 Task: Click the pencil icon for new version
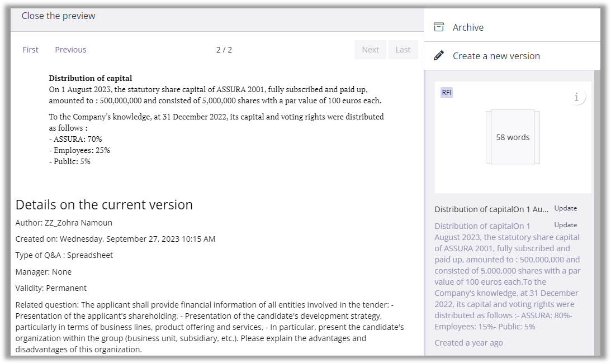439,56
